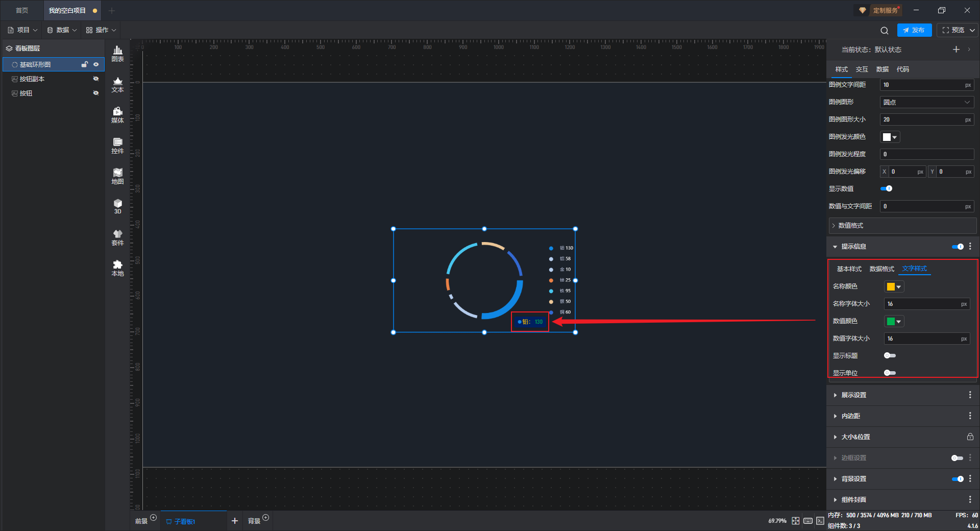Open the 图例图形 dropdown
Image resolution: width=980 pixels, height=531 pixels.
[927, 102]
